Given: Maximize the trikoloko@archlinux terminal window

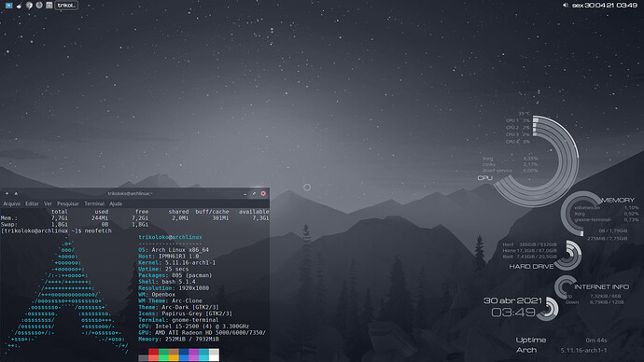Looking at the screenshot, I should pos(254,194).
